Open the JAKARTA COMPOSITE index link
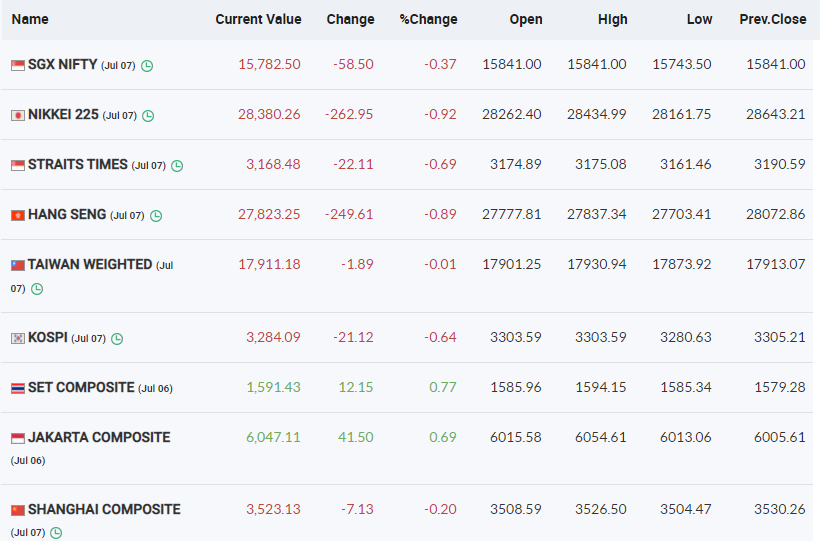 98,437
